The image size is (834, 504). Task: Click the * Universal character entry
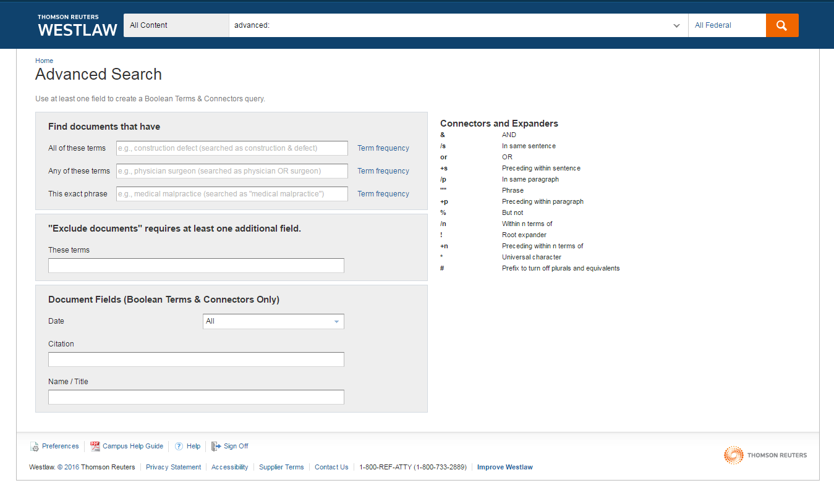(501, 257)
